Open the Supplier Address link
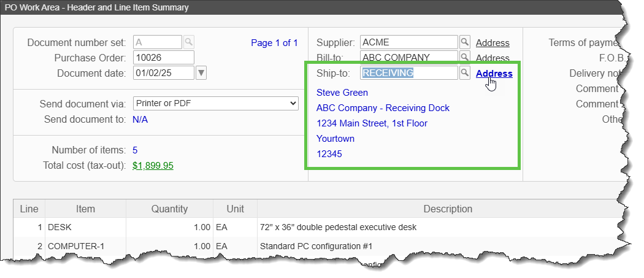 (493, 43)
